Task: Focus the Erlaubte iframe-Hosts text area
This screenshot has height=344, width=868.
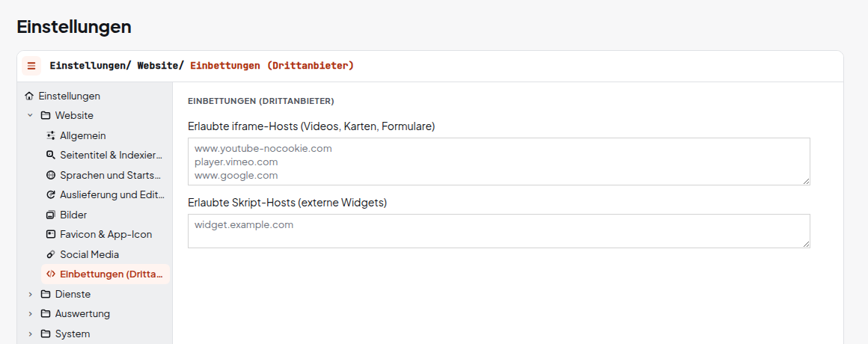Action: pyautogui.click(x=499, y=162)
